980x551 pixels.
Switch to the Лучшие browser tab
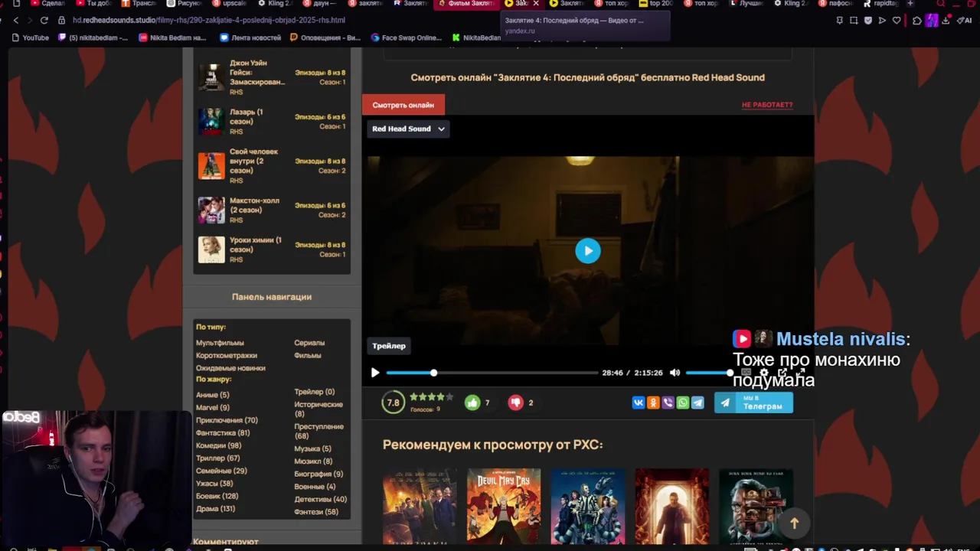click(x=746, y=4)
